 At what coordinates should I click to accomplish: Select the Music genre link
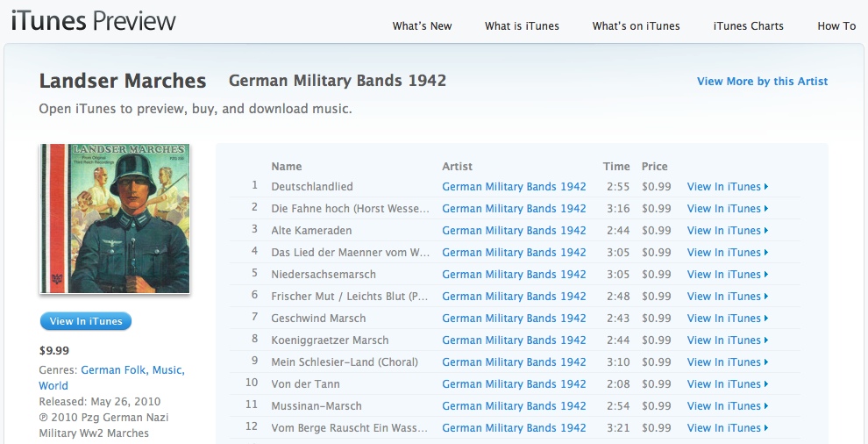click(169, 370)
